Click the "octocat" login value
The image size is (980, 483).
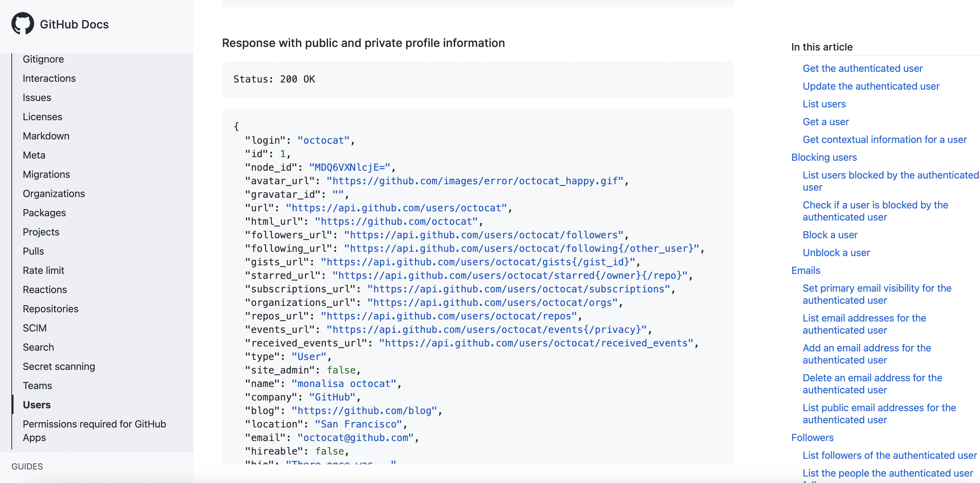click(x=323, y=140)
